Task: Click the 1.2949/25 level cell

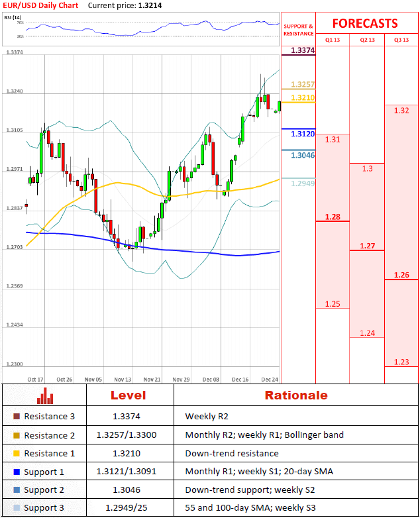Action: click(127, 508)
